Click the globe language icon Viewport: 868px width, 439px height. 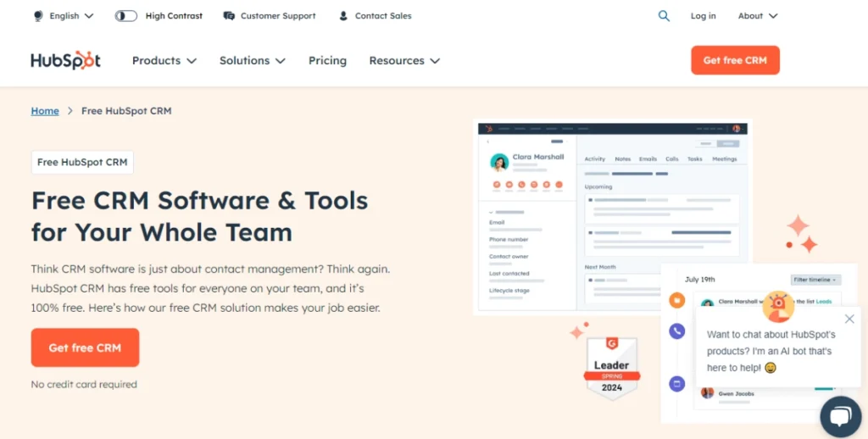(x=38, y=16)
